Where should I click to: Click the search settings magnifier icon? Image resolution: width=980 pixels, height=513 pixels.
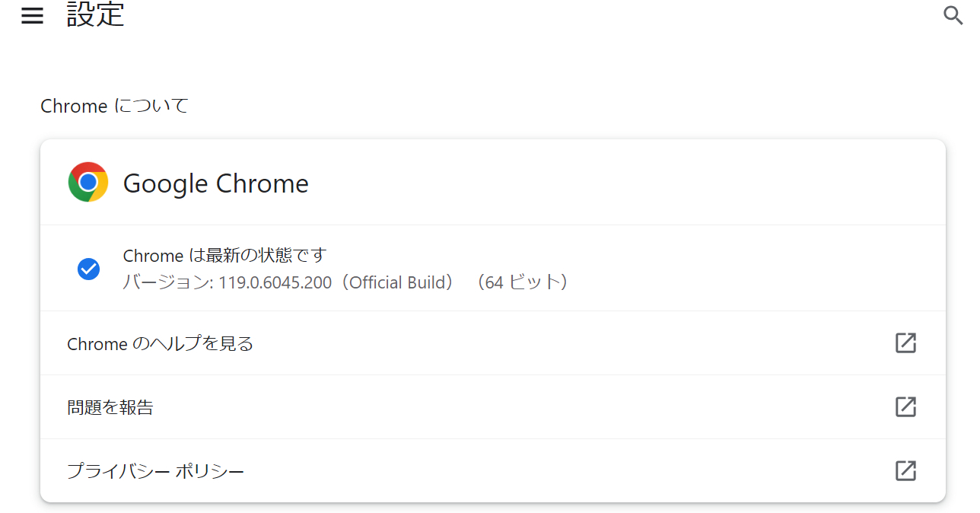click(x=953, y=14)
